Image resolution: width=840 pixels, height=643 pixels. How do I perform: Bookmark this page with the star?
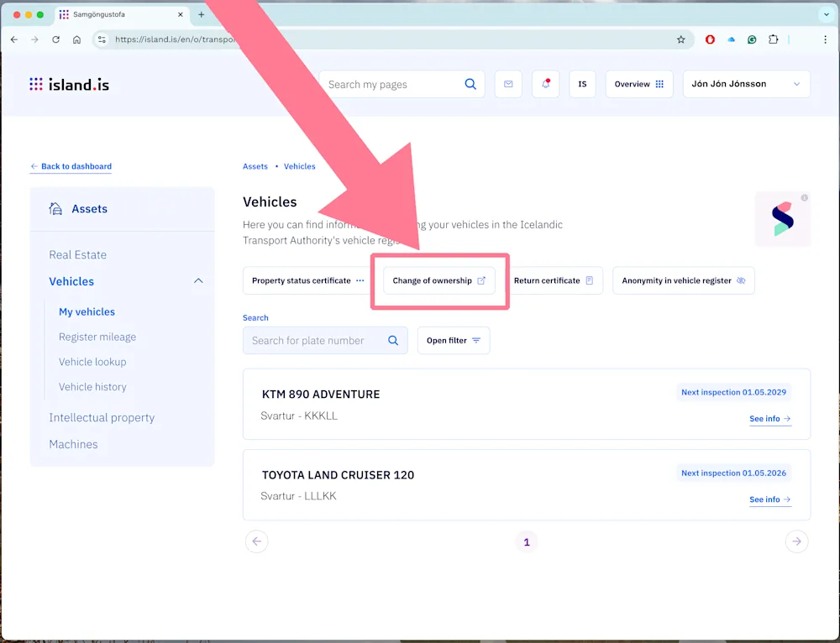point(681,39)
